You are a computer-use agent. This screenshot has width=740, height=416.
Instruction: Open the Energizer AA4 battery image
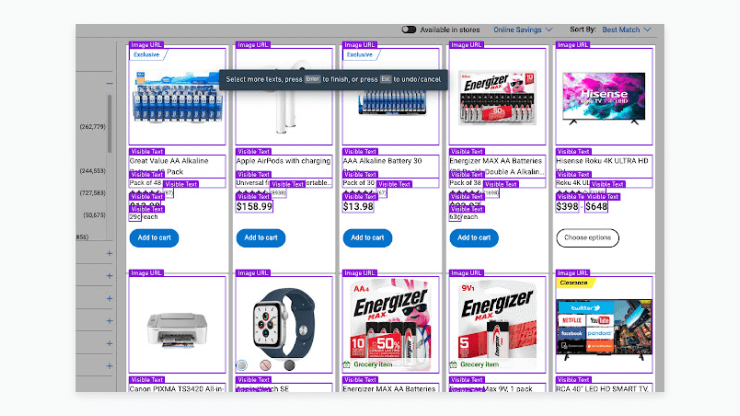pos(391,325)
